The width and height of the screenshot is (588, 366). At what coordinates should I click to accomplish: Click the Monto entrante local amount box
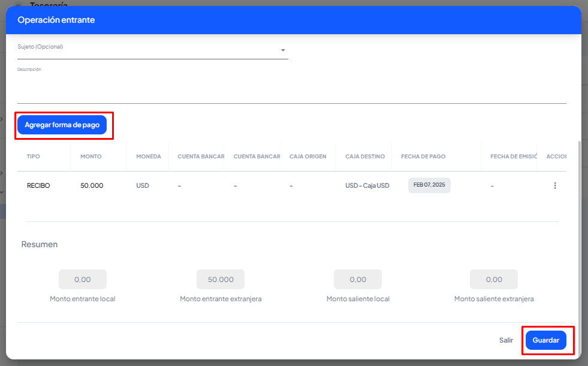coord(83,280)
